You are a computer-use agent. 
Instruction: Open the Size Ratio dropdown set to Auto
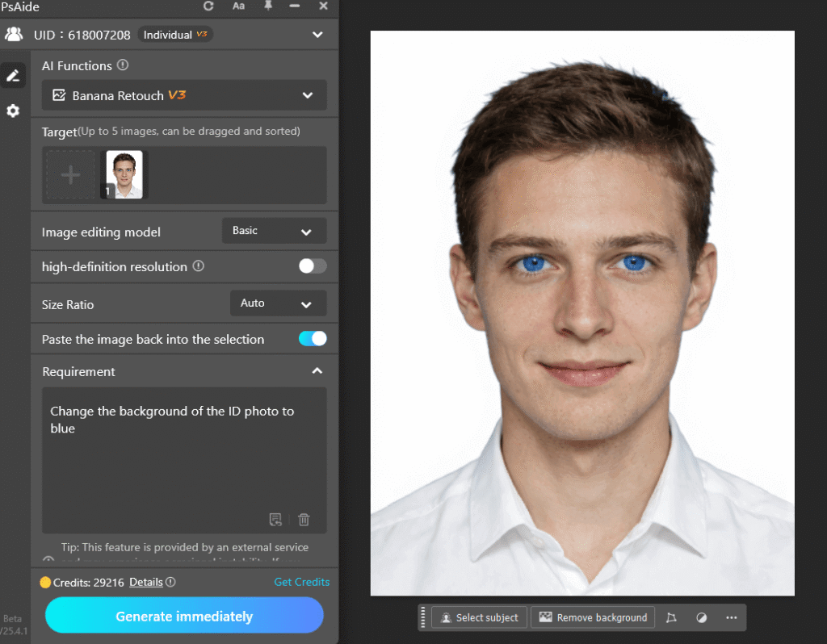(x=278, y=303)
